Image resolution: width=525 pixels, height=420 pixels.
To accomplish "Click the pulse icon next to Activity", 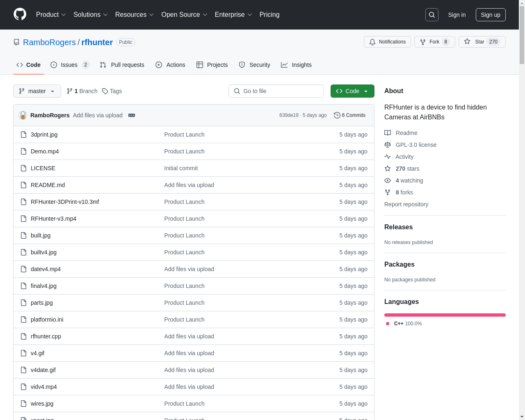I will 388,157.
